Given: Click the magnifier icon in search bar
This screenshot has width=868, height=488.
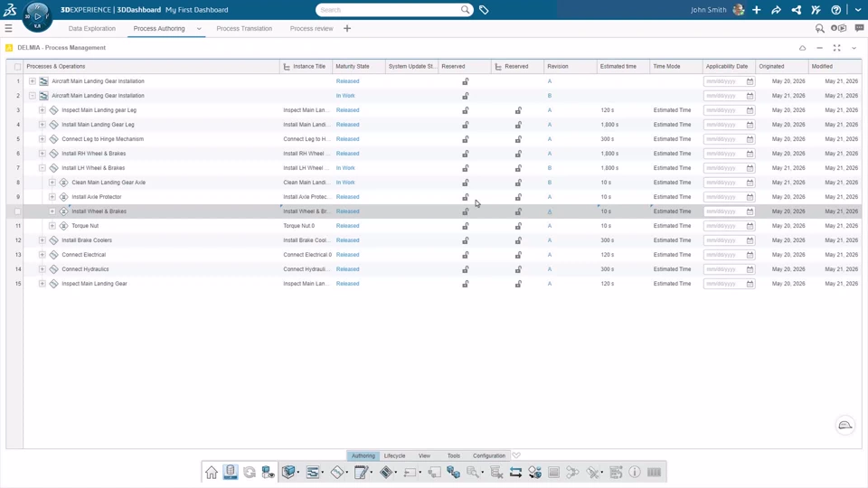Looking at the screenshot, I should click(465, 10).
